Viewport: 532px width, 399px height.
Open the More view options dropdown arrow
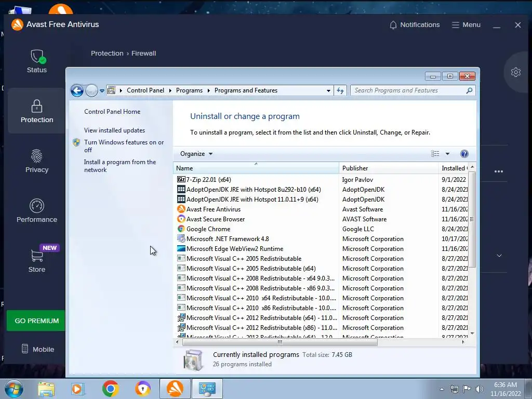coord(447,154)
